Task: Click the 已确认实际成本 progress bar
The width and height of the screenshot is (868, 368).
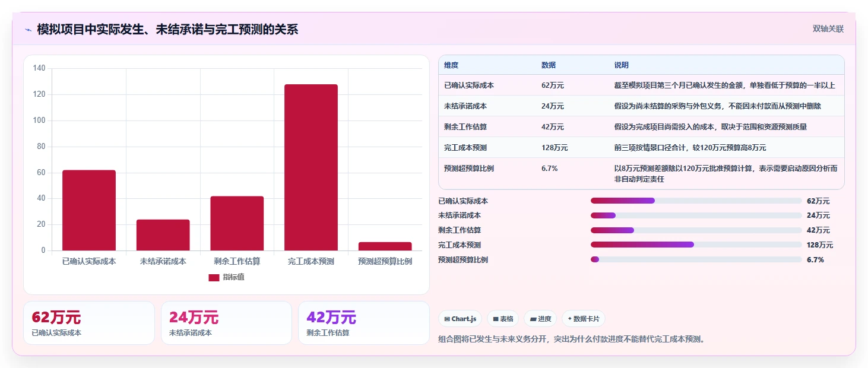Action: point(696,201)
